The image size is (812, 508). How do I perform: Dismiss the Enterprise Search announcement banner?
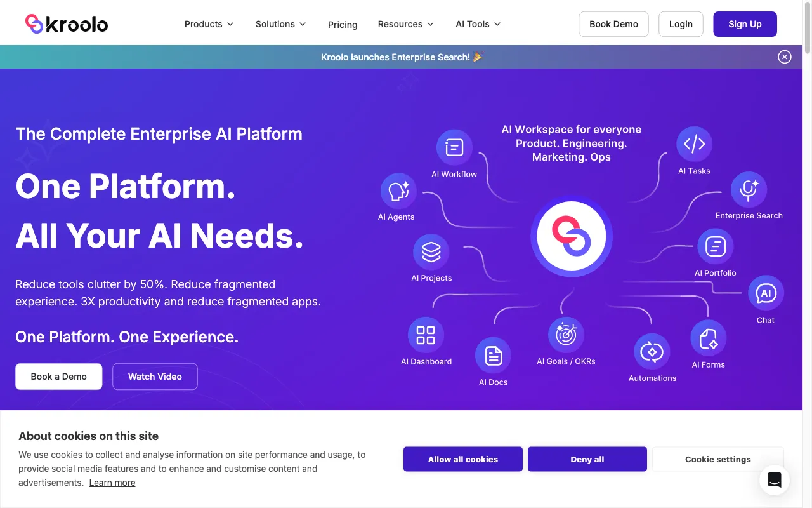[x=785, y=57]
